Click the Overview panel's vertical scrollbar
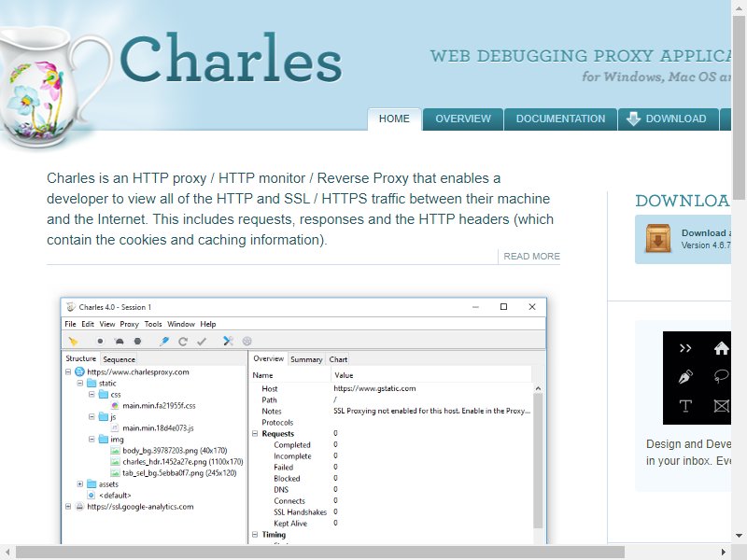 click(x=538, y=460)
